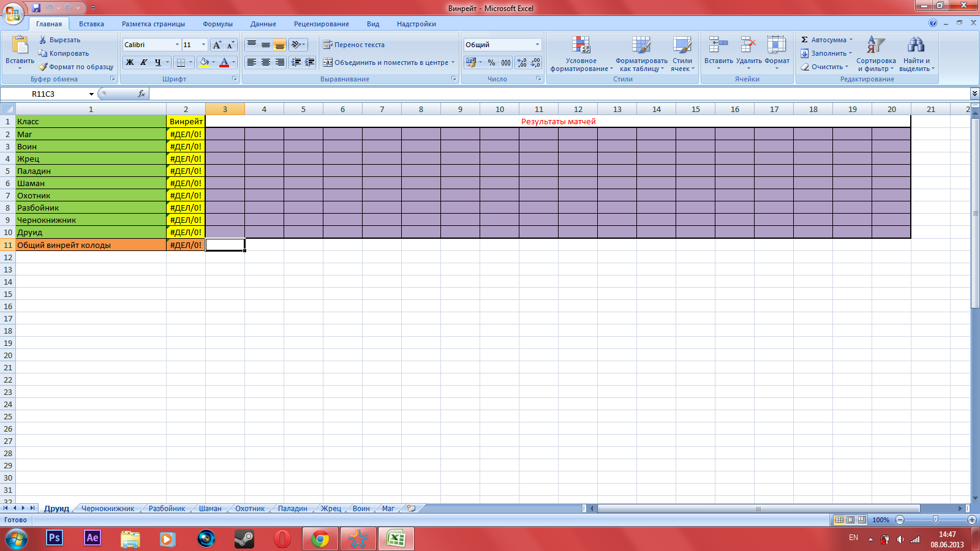Image resolution: width=980 pixels, height=551 pixels.
Task: Click the fill color paint bucket icon
Action: tap(204, 62)
